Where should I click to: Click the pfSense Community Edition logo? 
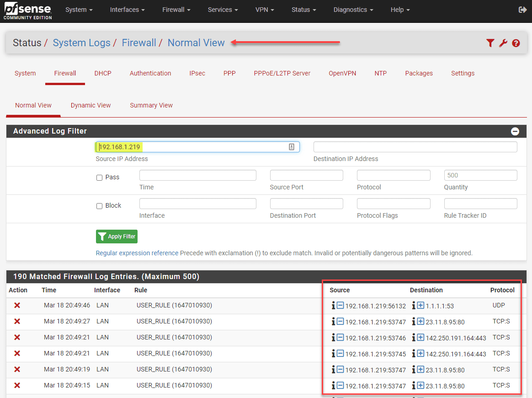tap(27, 11)
